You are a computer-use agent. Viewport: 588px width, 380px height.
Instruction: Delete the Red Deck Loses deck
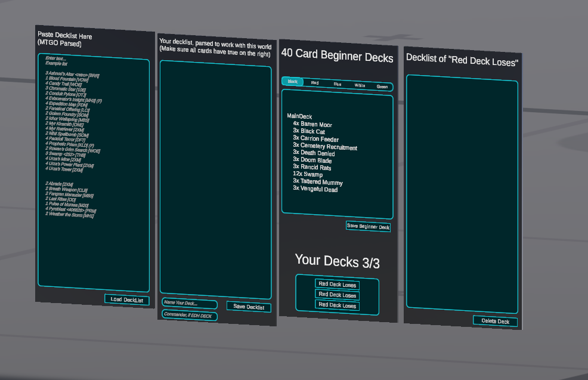click(x=495, y=321)
